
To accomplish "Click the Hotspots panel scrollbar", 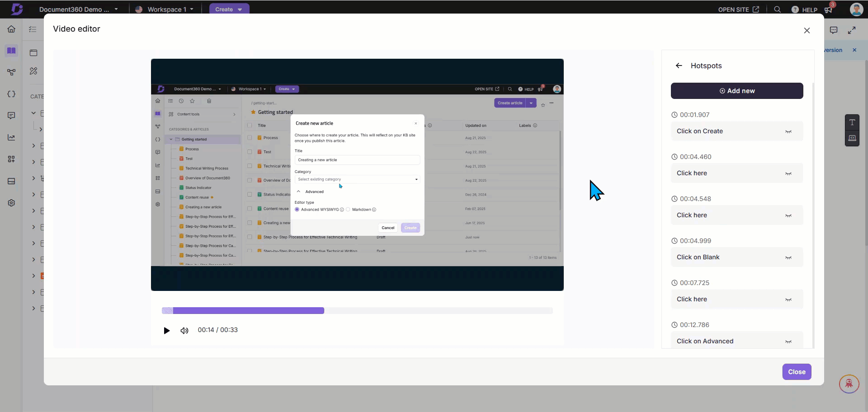I will point(813,215).
